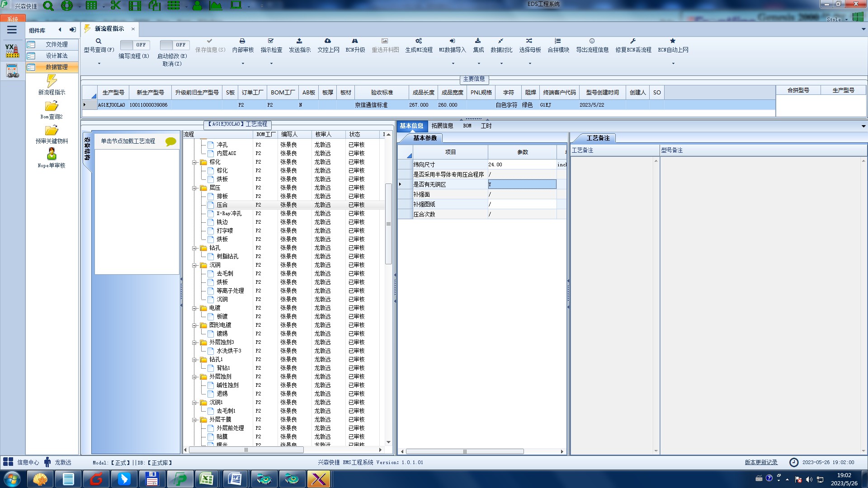This screenshot has height=488, width=868.
Task: Click Nope单审核 person icon
Action: (52, 154)
